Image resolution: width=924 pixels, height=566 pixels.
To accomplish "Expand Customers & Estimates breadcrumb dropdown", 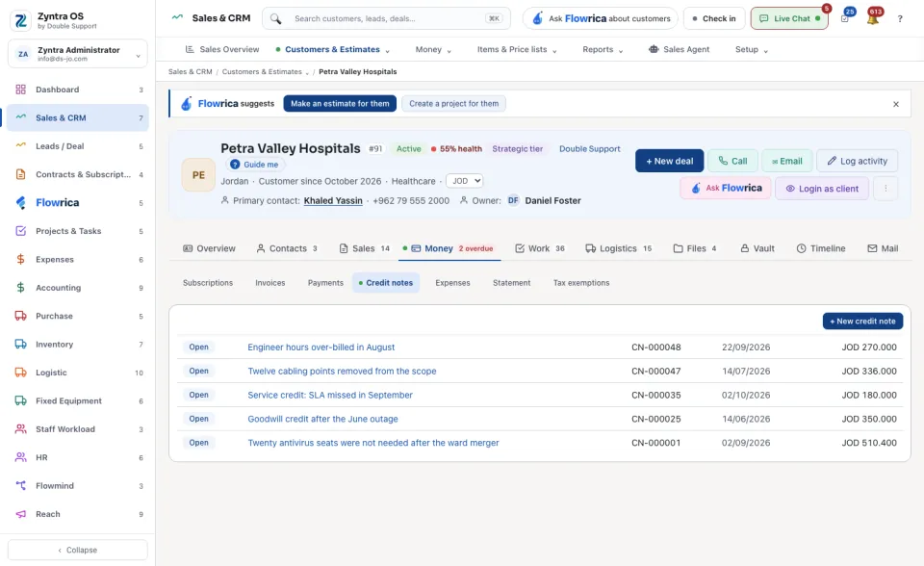I will [x=307, y=73].
